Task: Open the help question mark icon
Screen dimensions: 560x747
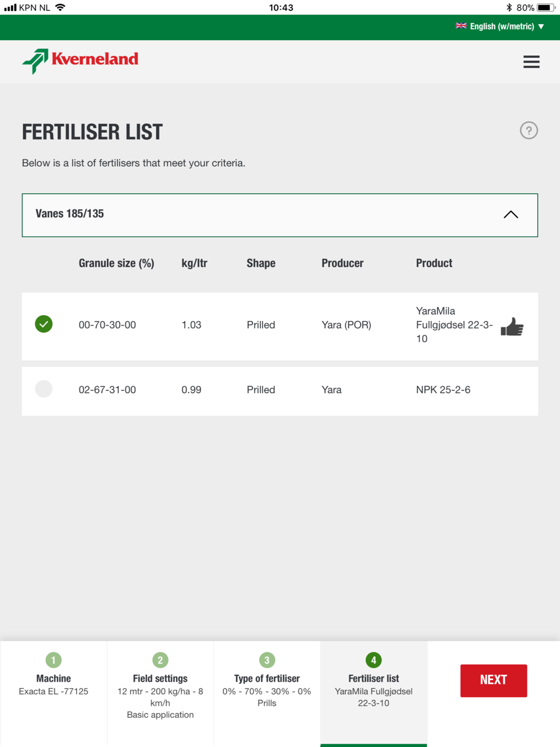Action: coord(529,130)
